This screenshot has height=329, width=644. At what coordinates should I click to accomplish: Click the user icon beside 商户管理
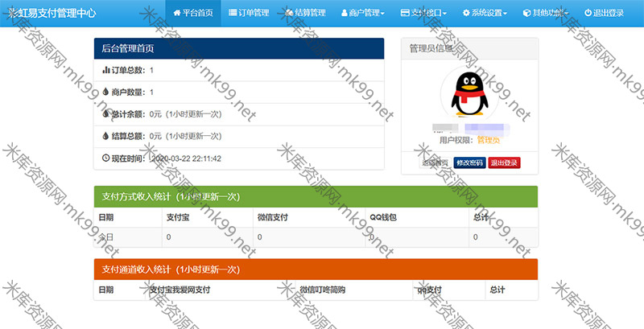[x=345, y=13]
